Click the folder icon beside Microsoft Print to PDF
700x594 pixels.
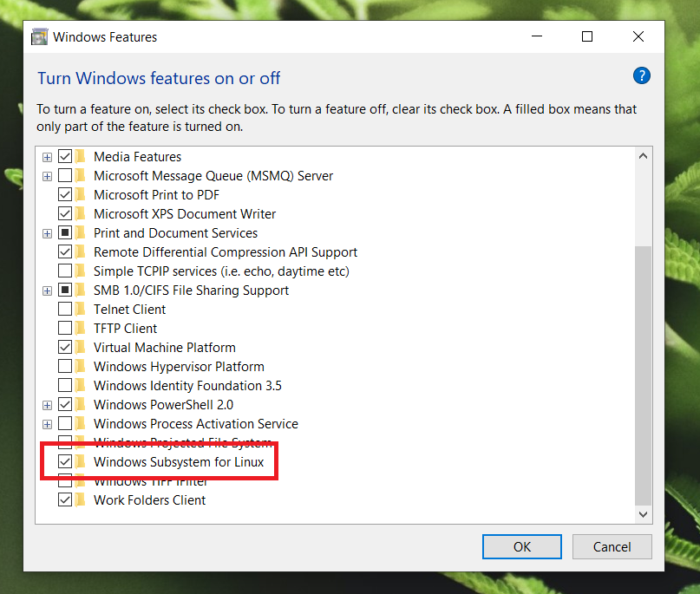[x=81, y=194]
